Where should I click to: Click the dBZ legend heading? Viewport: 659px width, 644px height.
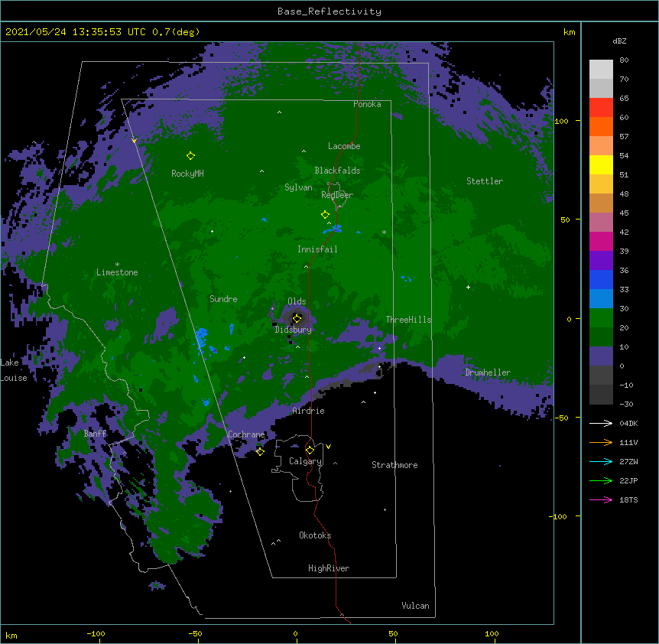tap(619, 41)
